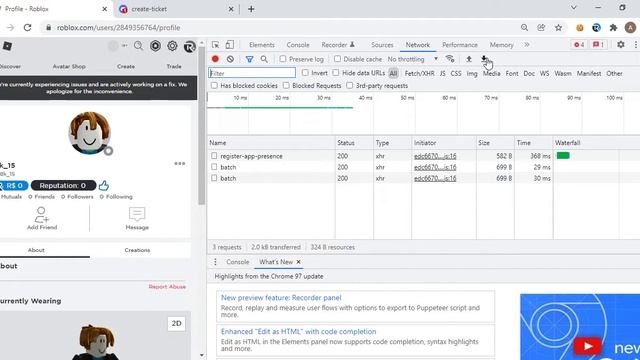Click the DevTools inspect element picker icon
Image resolution: width=640 pixels, height=360 pixels.
pyautogui.click(x=216, y=45)
